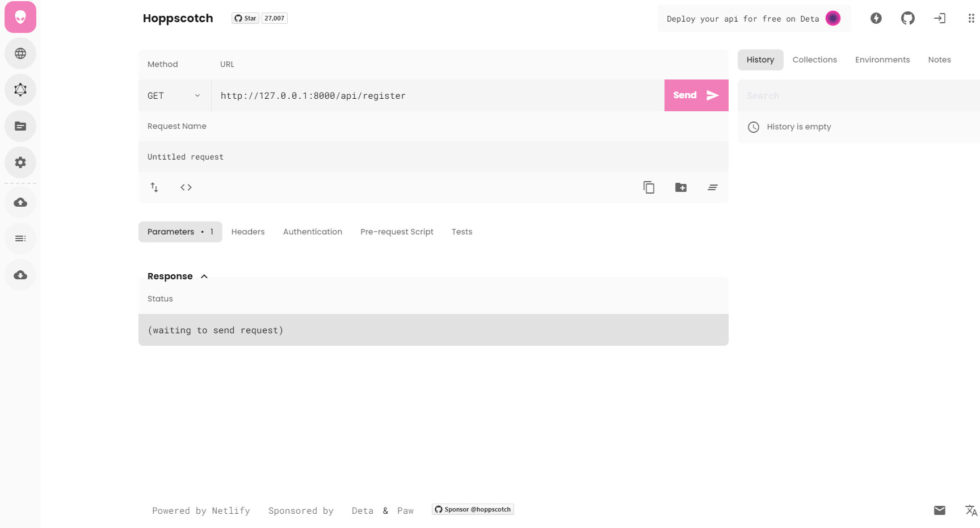
Task: Click the clear all lines icon
Action: 713,187
